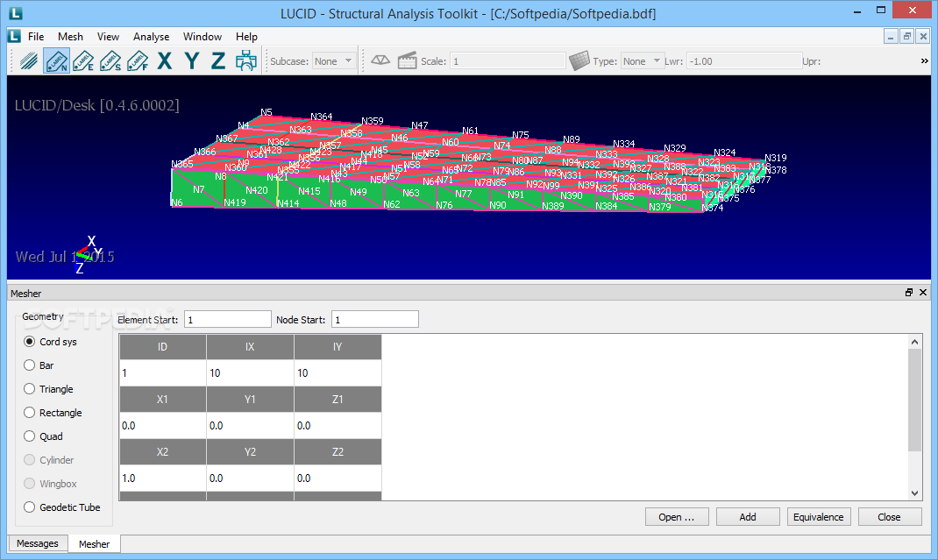Click the Node Start input field
Screen dimensions: 938x560
[x=375, y=320]
